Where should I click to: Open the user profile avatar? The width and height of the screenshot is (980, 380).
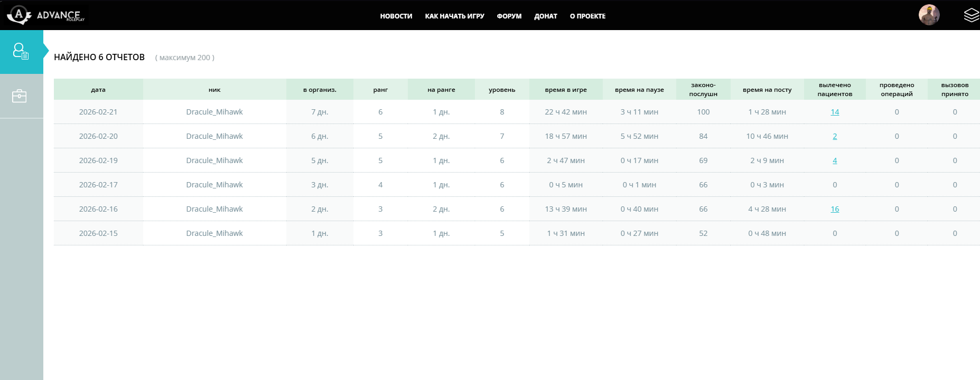click(929, 15)
